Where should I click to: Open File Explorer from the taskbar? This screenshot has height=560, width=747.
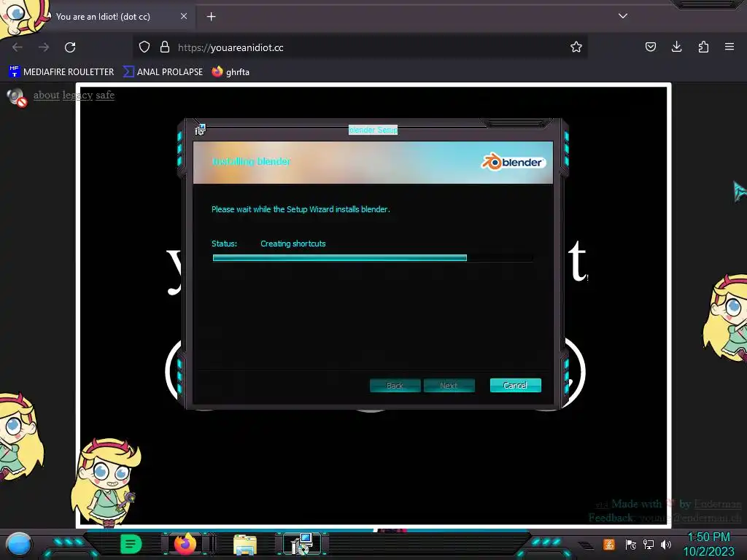pyautogui.click(x=245, y=544)
